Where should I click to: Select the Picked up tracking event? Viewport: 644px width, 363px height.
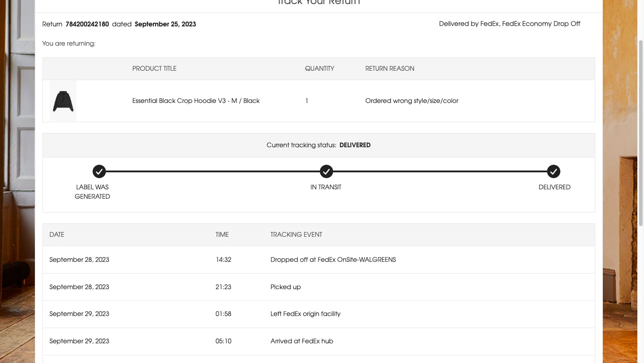pos(285,287)
